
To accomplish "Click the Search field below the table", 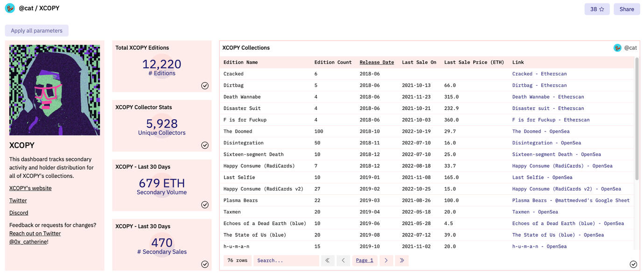I will pos(286,260).
